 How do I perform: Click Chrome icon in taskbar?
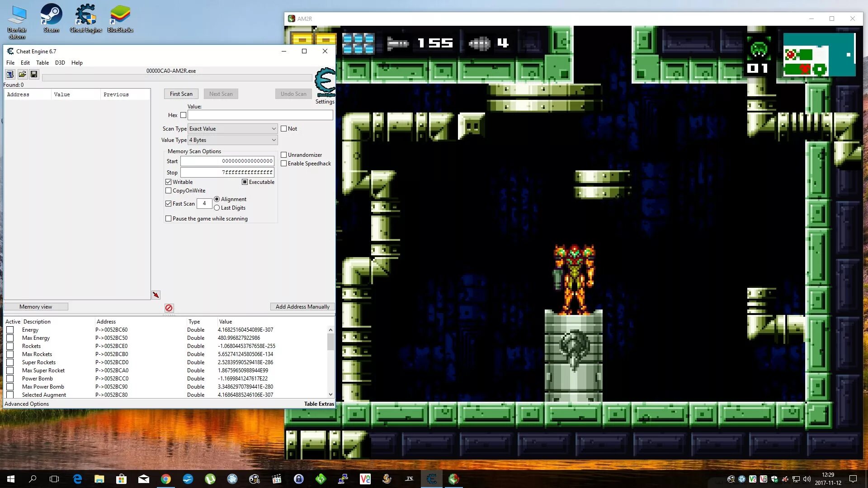(x=166, y=479)
